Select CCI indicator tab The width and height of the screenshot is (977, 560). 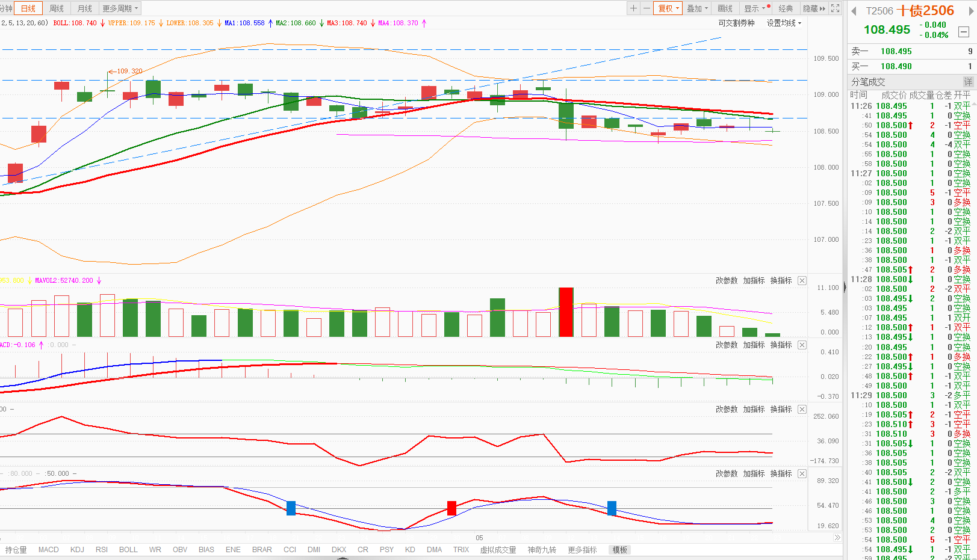pos(290,550)
